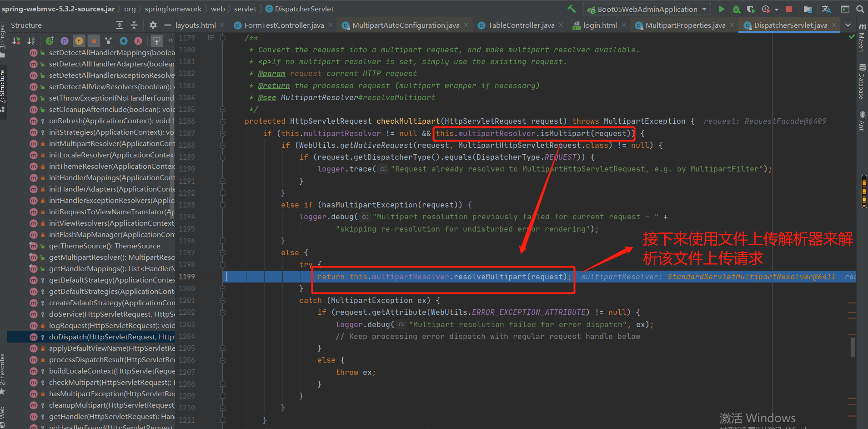Image resolution: width=868 pixels, height=429 pixels.
Task: Click the green inspection status checkmark
Action: click(x=852, y=37)
